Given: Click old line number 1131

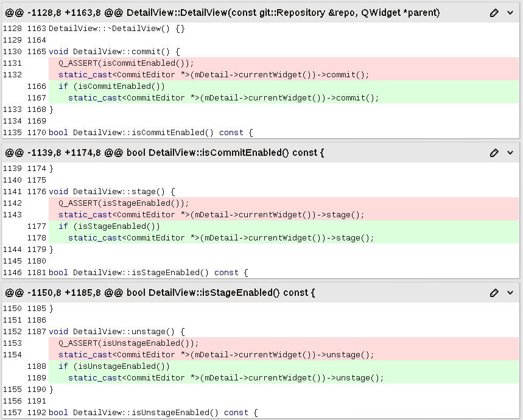Looking at the screenshot, I should coord(12,63).
